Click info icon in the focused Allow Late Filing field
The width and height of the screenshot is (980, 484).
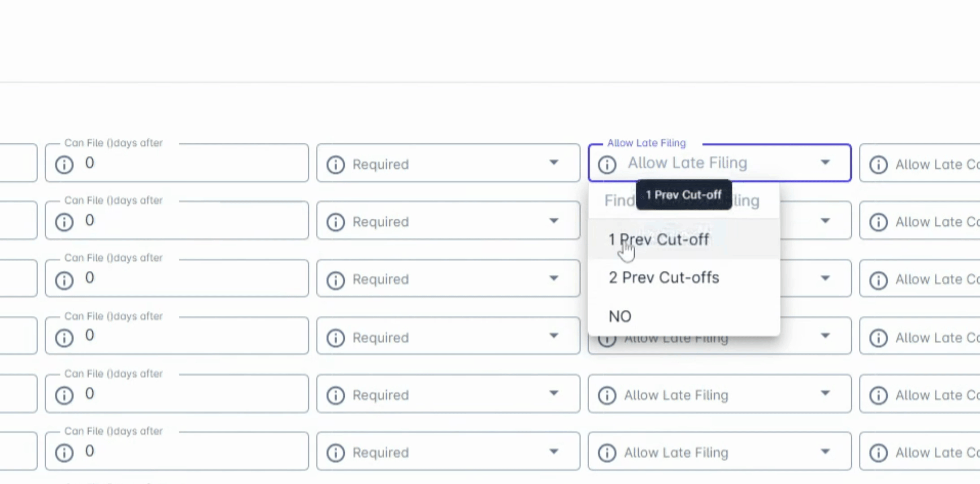pos(607,164)
